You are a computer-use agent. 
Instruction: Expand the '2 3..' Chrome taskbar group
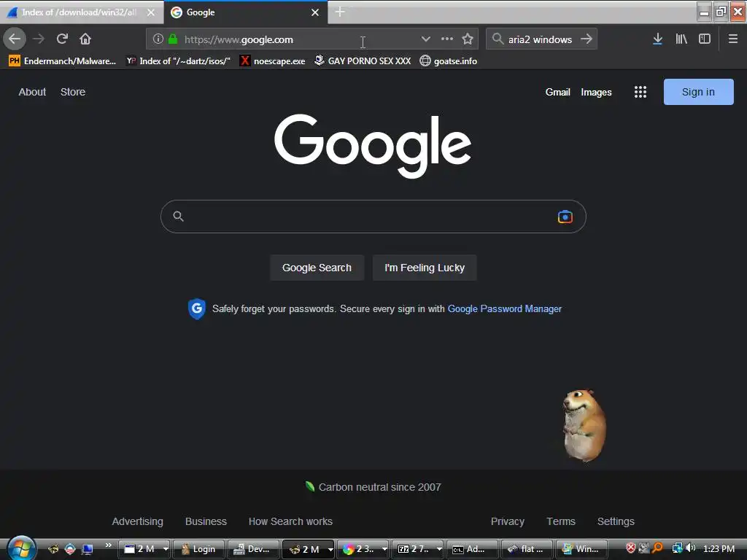point(384,549)
